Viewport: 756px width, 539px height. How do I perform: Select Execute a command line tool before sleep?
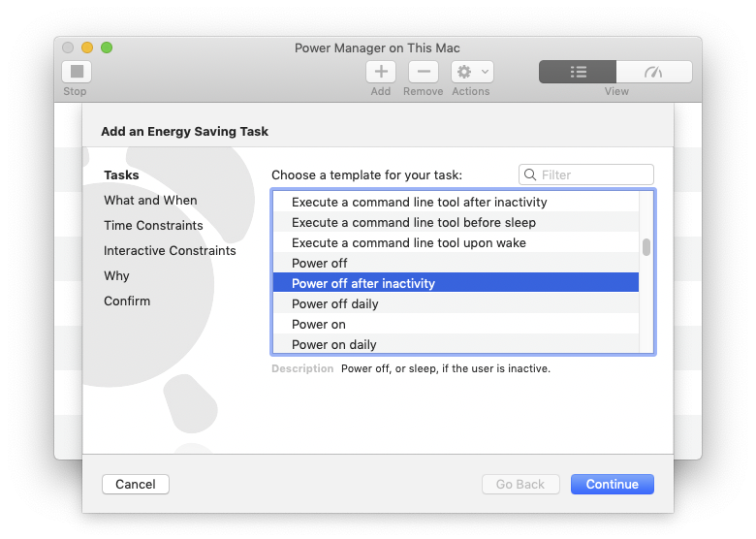coord(457,222)
